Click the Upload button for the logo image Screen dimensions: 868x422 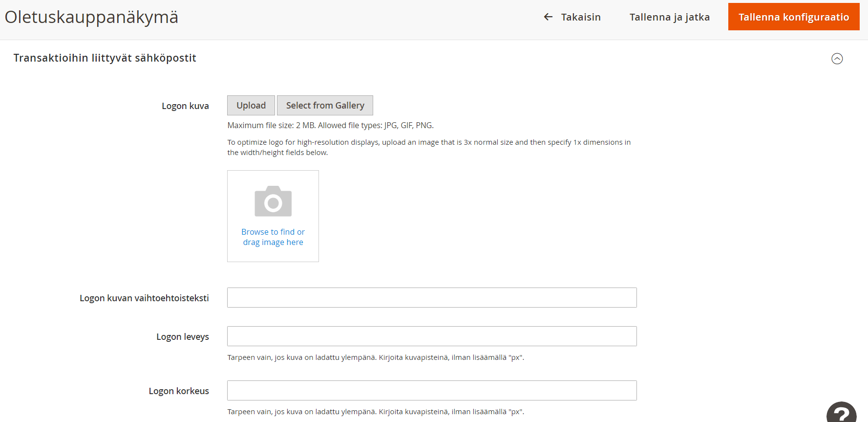[x=251, y=106]
